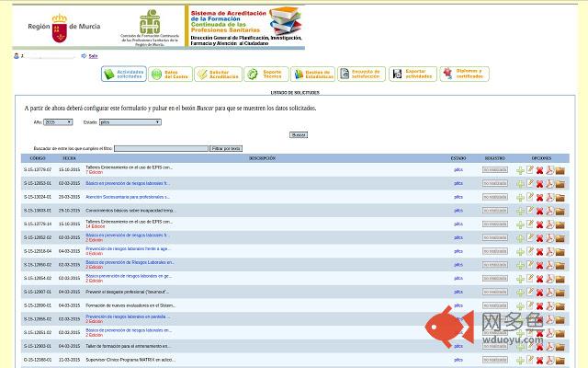Click the CÓDIGO column header
588x368 pixels.
click(x=38, y=158)
